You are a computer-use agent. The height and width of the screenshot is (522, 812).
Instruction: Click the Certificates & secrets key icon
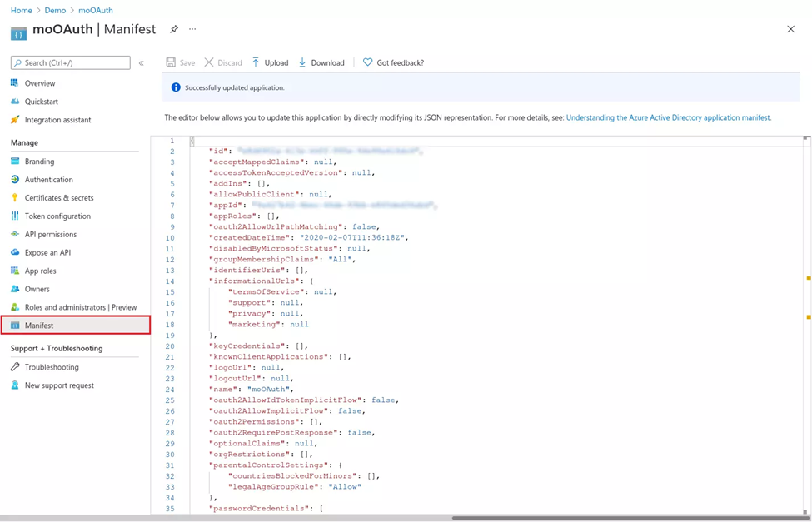point(15,198)
